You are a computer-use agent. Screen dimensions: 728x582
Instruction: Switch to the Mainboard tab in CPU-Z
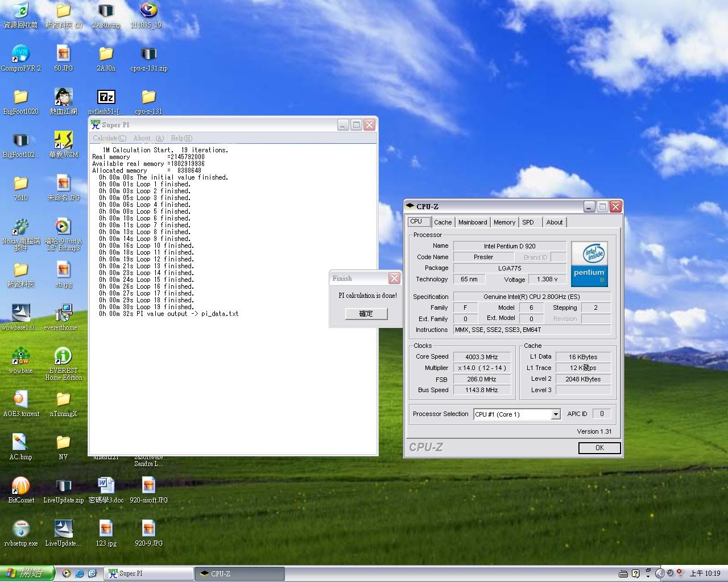(473, 222)
